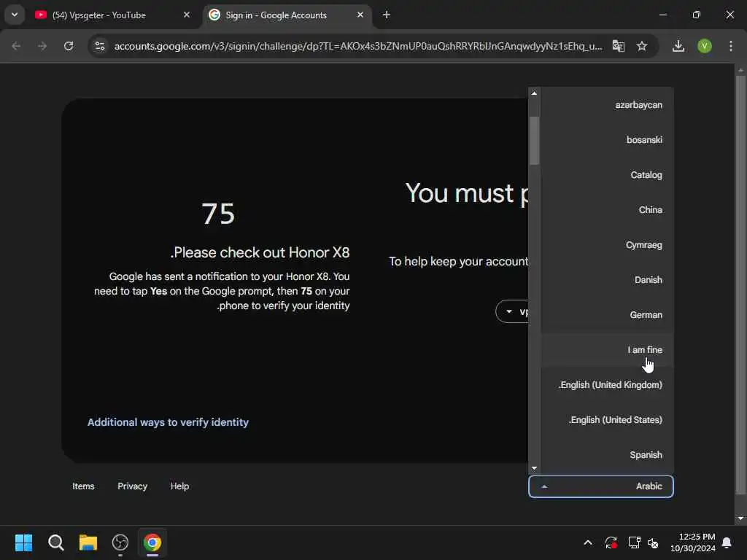Open a new browser tab
The image size is (747, 560).
click(387, 15)
